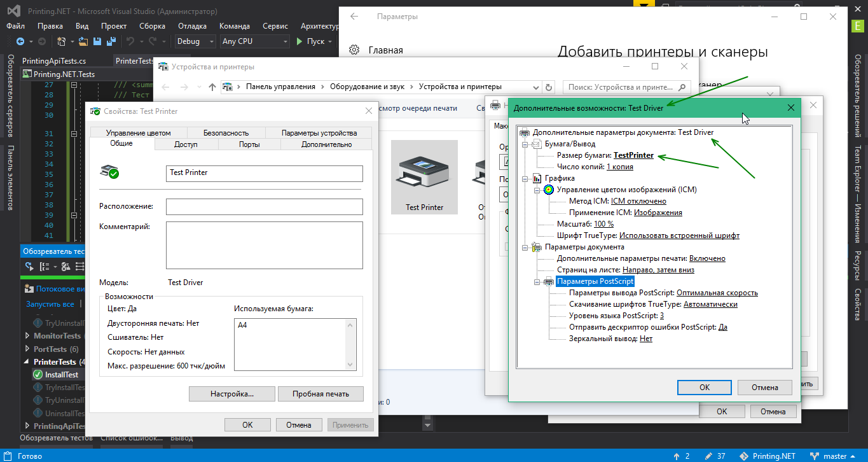Click the Главная gear icon in Параметры
This screenshot has height=462, width=868.
point(354,50)
